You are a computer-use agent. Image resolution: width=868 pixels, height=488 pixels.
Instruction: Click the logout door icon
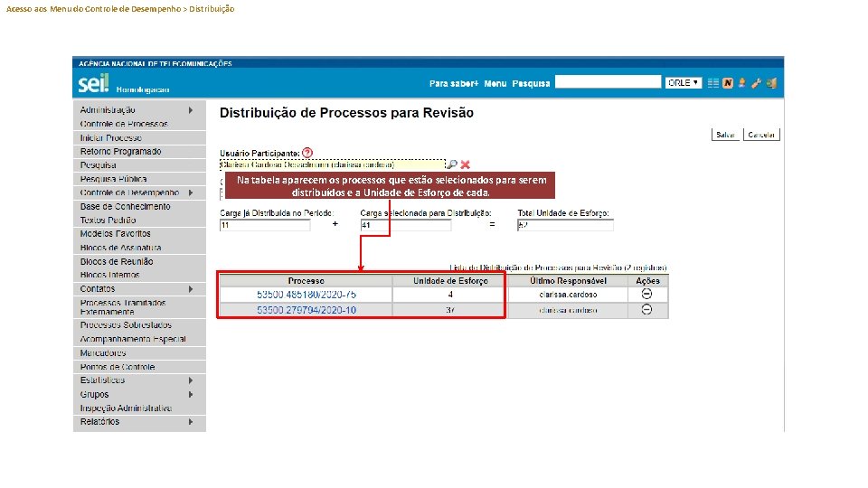pyautogui.click(x=771, y=83)
